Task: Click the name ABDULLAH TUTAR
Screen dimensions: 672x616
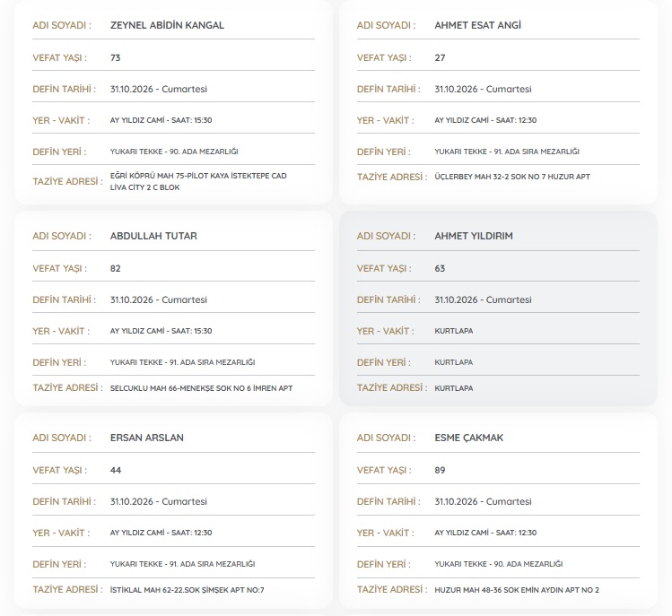Action: (x=153, y=236)
